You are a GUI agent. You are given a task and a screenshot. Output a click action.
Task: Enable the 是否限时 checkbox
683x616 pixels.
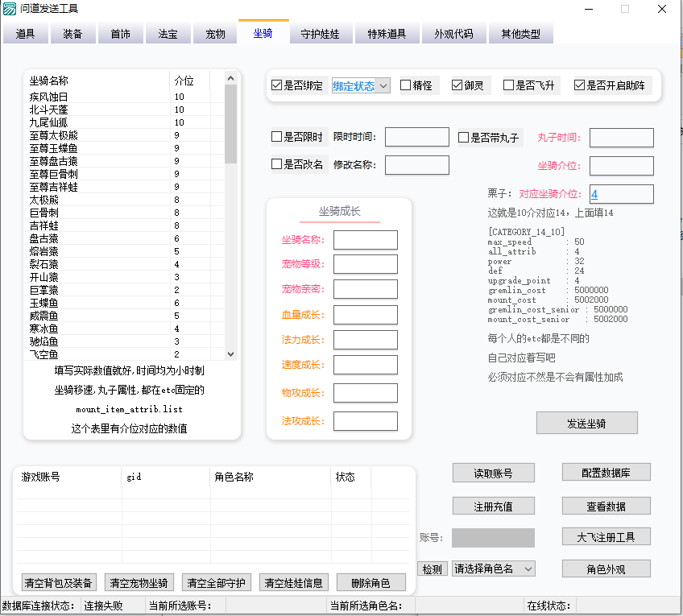[277, 137]
